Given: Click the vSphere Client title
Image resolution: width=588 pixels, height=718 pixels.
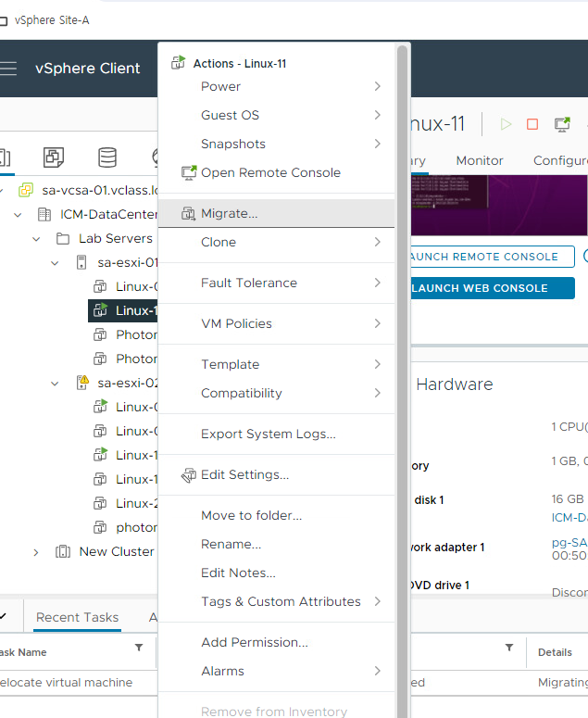Looking at the screenshot, I should (x=87, y=69).
